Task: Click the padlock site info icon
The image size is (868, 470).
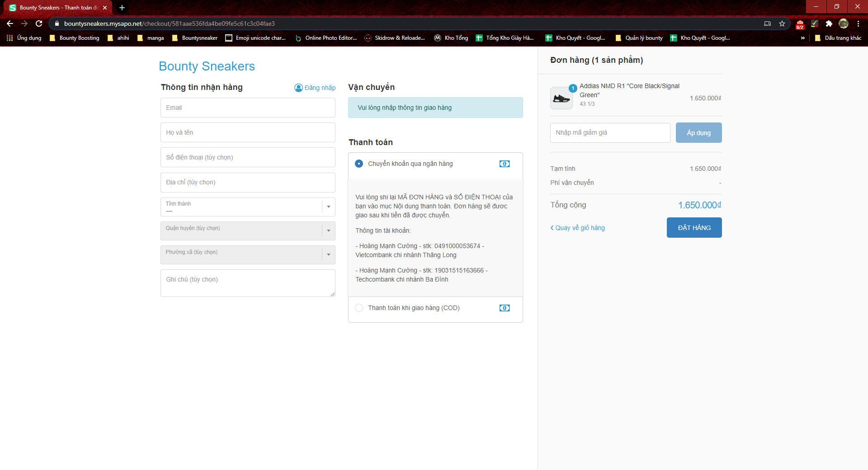Action: (57, 23)
